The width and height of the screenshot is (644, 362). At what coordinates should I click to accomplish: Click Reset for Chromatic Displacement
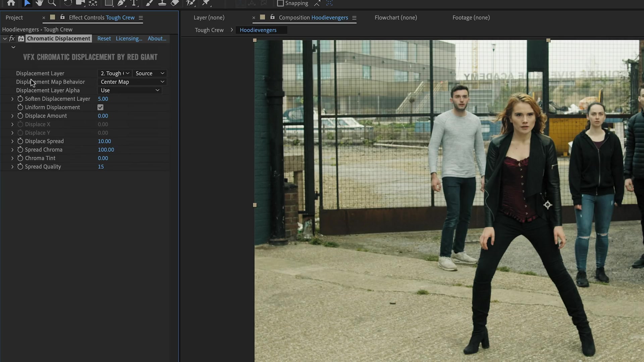[x=104, y=39]
